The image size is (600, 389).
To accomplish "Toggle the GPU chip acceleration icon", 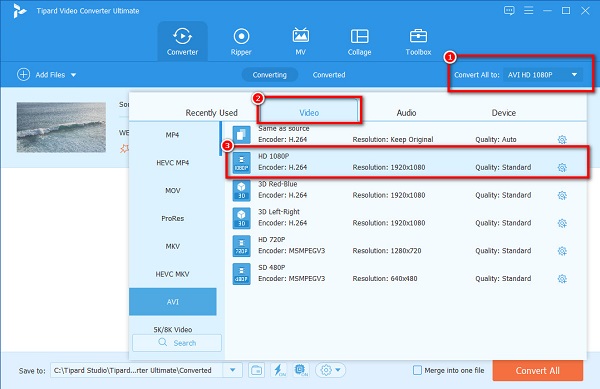I will (x=301, y=370).
